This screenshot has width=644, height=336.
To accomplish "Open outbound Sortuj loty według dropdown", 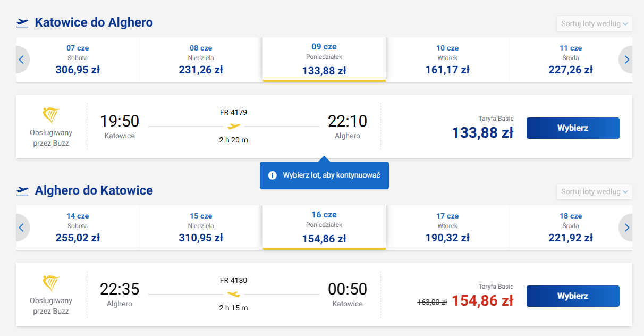I will [x=594, y=24].
